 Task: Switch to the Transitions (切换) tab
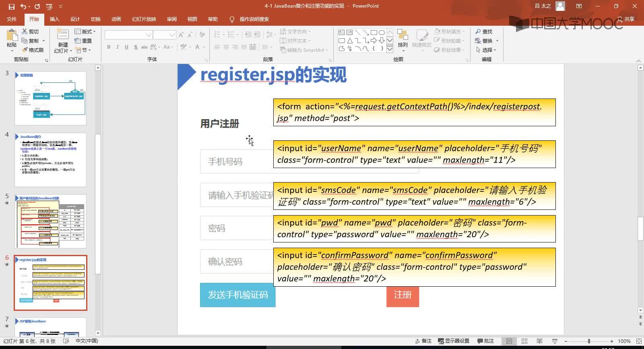point(95,19)
